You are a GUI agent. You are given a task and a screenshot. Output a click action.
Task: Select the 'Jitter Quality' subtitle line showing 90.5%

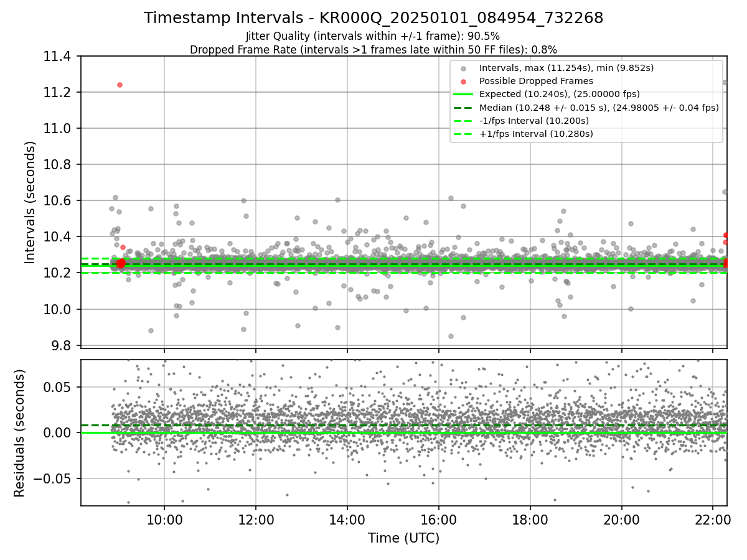tap(373, 36)
